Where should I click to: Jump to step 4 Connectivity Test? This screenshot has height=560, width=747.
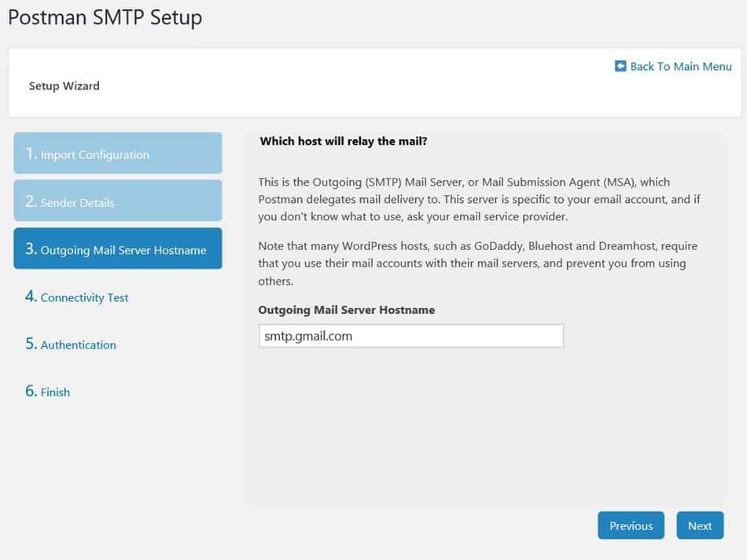pyautogui.click(x=76, y=297)
